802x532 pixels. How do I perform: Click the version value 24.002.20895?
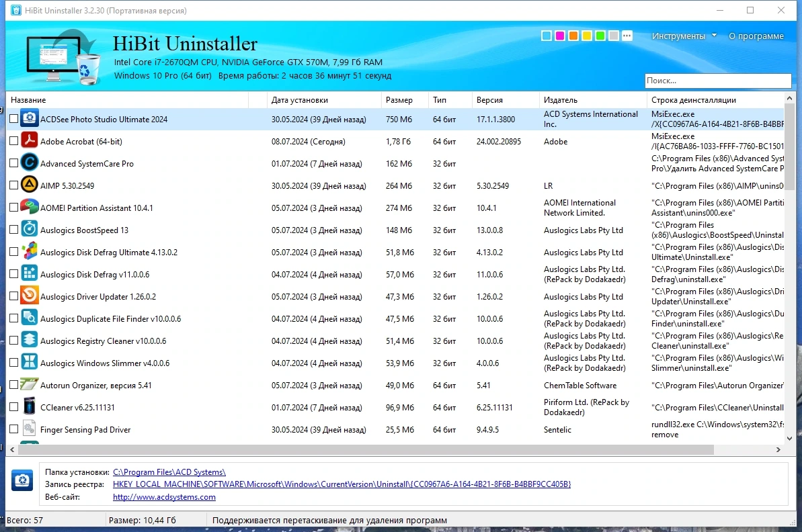498,141
